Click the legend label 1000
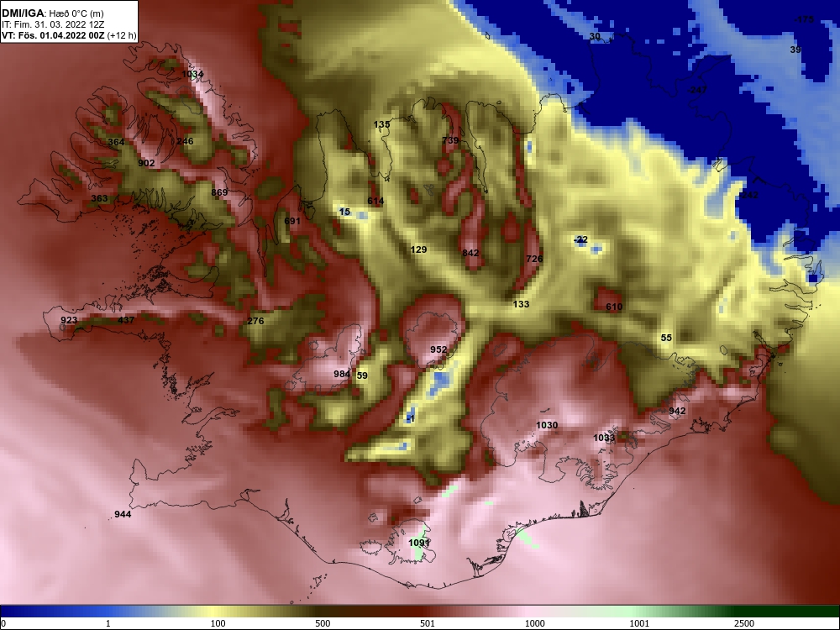Screen dimensions: 840x630 click(534, 623)
